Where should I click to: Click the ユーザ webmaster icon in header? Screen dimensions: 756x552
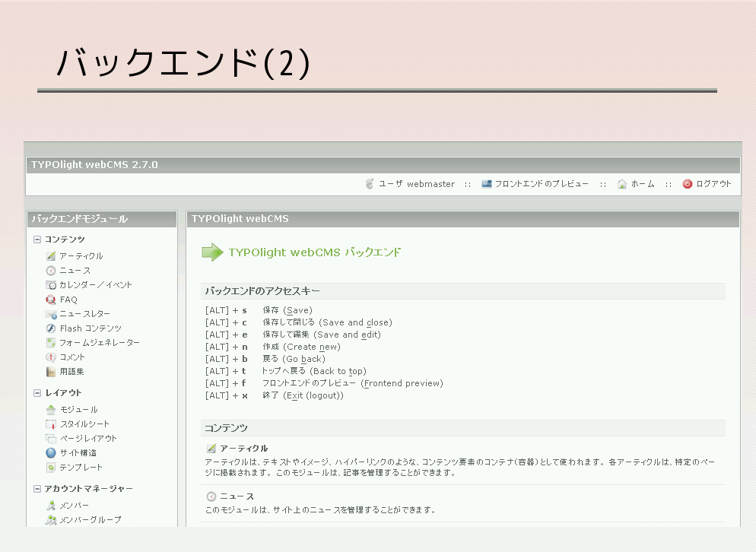(370, 184)
